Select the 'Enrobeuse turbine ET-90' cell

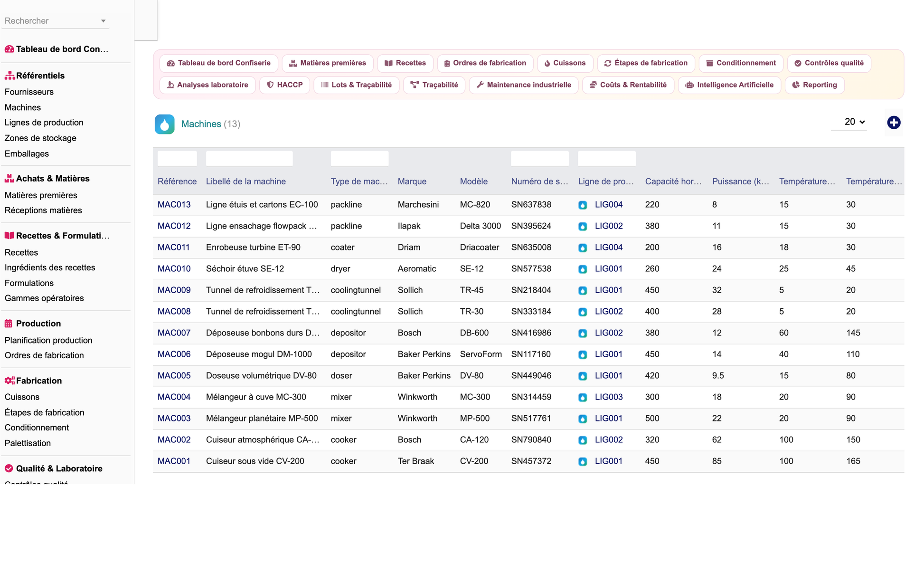point(253,248)
